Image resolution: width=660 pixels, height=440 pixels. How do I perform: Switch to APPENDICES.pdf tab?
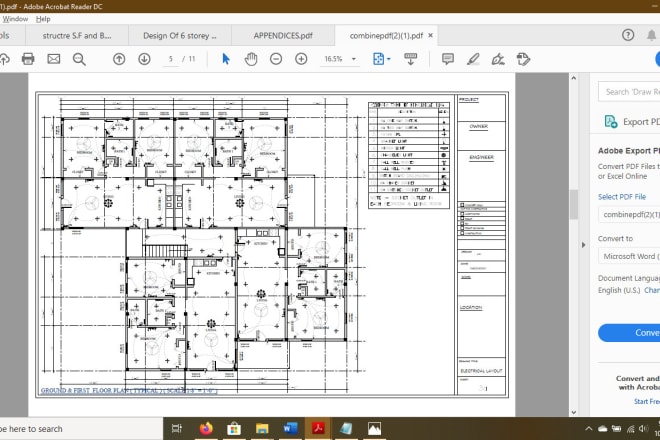coord(283,36)
